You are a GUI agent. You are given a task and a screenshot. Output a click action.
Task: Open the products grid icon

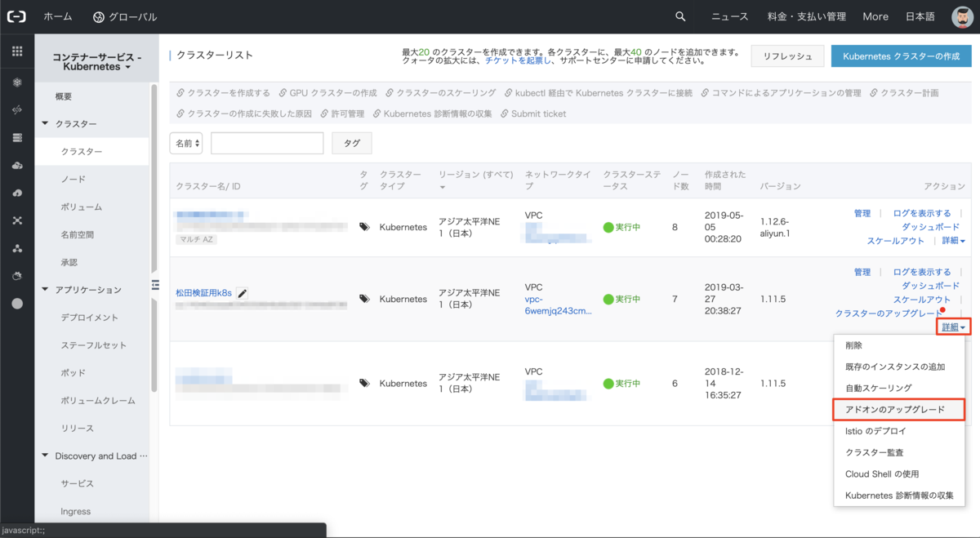(x=17, y=51)
